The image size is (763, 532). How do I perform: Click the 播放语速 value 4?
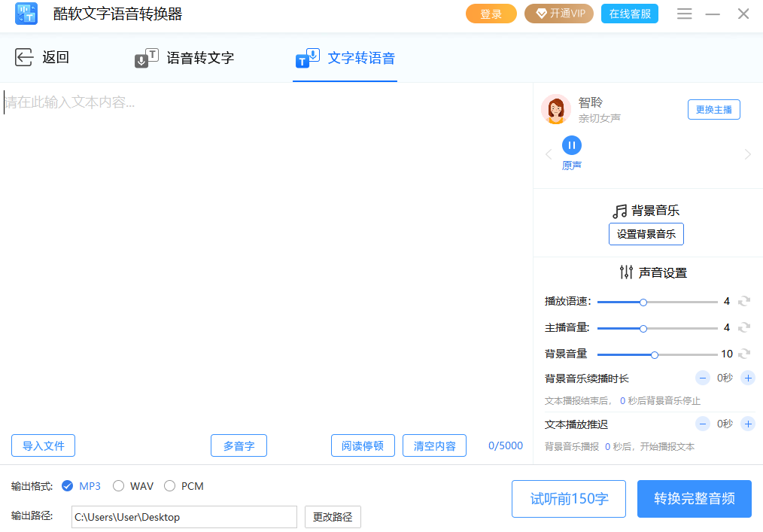click(726, 301)
